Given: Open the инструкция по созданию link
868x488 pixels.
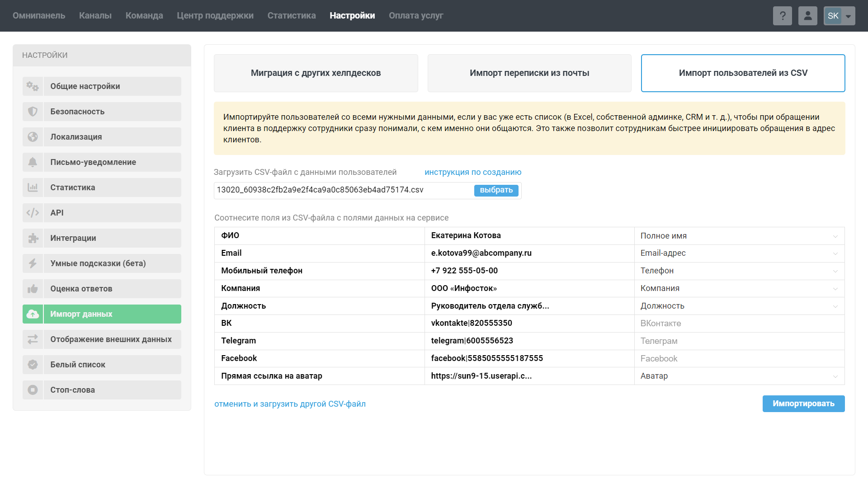Looking at the screenshot, I should point(473,172).
